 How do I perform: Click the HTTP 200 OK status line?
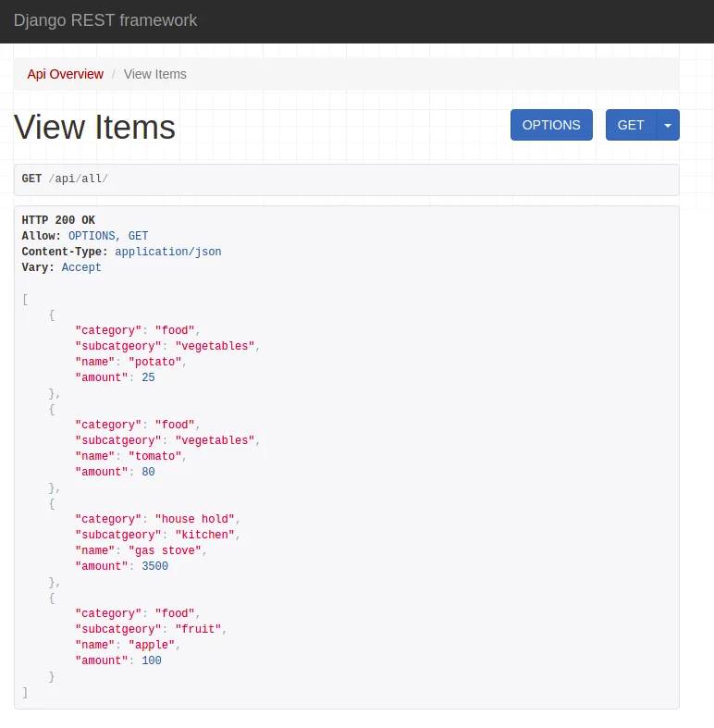58,220
